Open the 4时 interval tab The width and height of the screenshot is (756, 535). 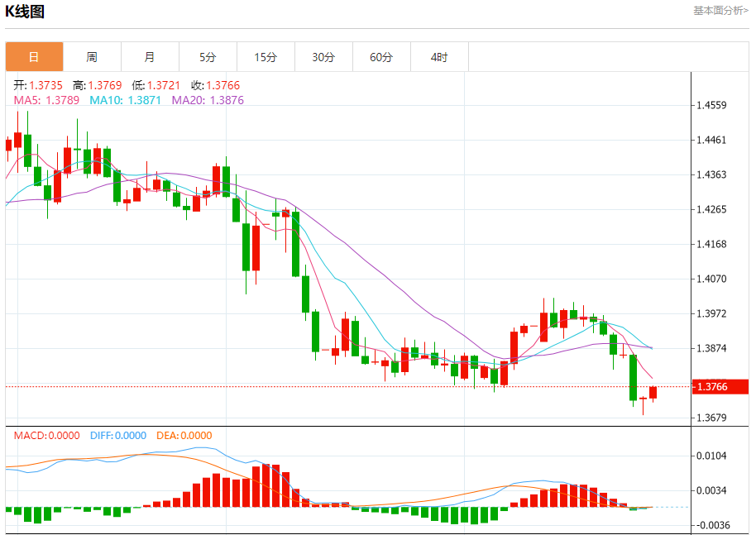[439, 57]
